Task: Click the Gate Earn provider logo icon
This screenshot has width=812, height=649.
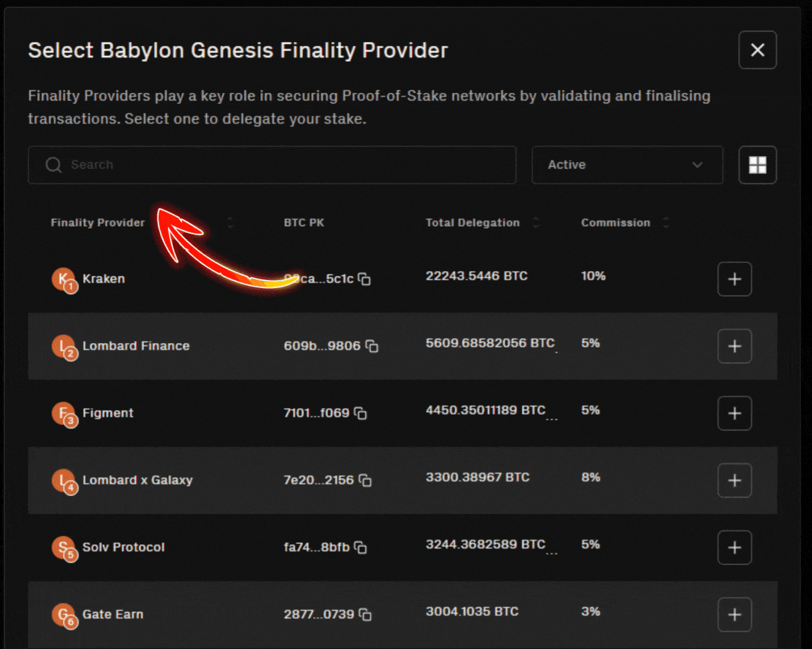Action: click(64, 614)
